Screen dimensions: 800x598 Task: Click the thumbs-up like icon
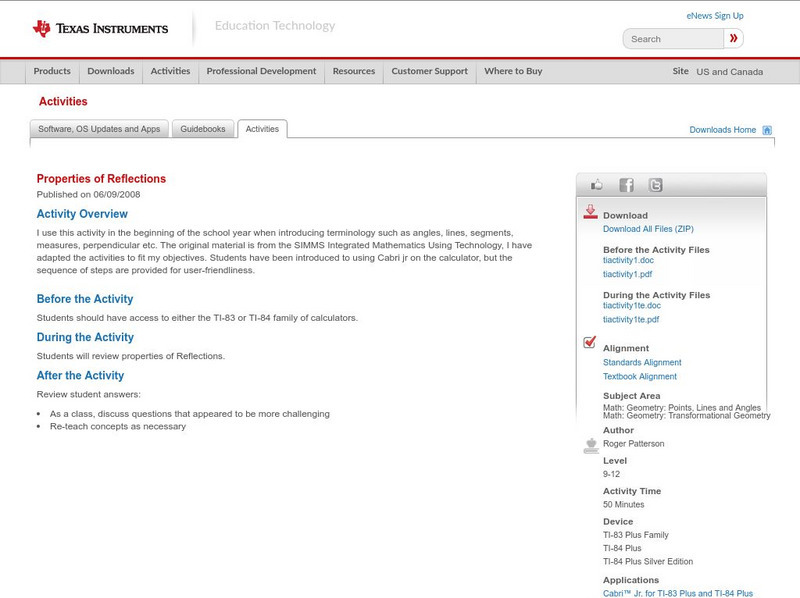point(596,185)
